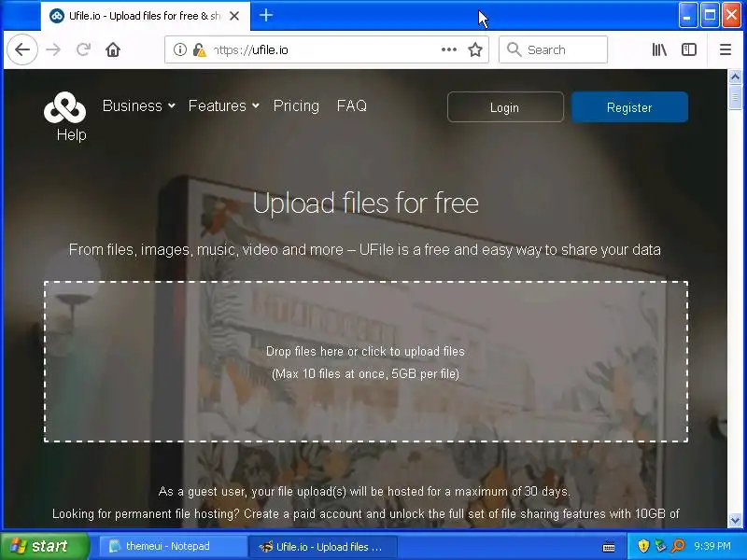Expand the Business dropdown menu
The height and width of the screenshot is (560, 747).
pyautogui.click(x=138, y=105)
